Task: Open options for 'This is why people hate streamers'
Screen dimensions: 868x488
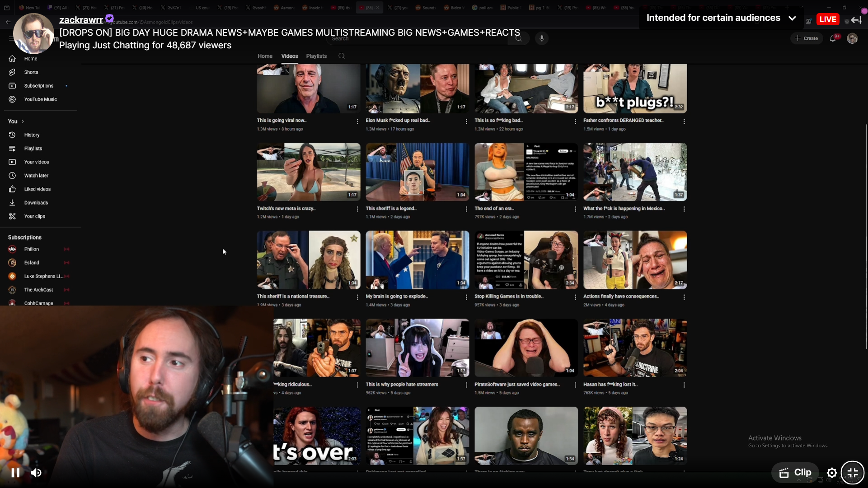Action: tap(466, 385)
